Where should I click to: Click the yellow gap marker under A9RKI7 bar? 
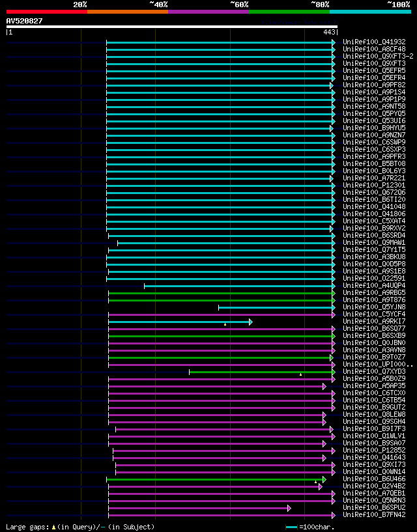pyautogui.click(x=225, y=325)
